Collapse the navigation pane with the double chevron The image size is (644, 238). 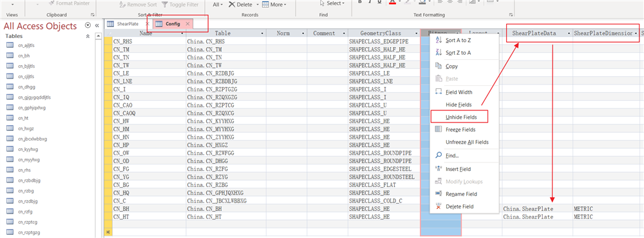click(x=97, y=26)
